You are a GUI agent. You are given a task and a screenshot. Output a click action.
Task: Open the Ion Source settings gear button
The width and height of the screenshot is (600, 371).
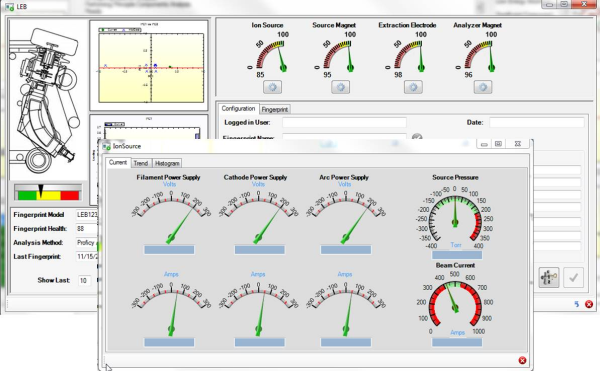pyautogui.click(x=272, y=87)
